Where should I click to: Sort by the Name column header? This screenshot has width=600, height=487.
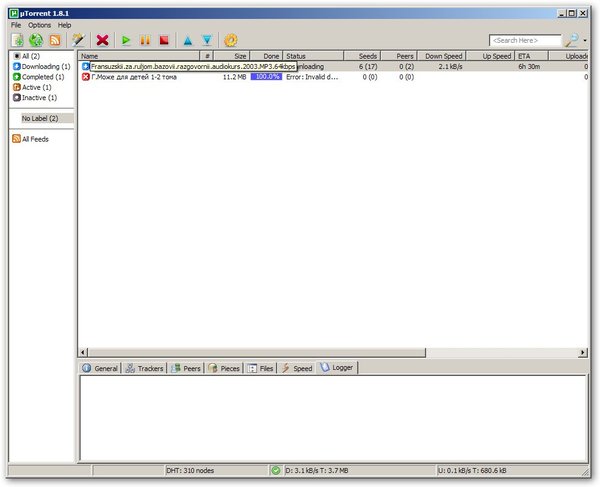[x=139, y=56]
